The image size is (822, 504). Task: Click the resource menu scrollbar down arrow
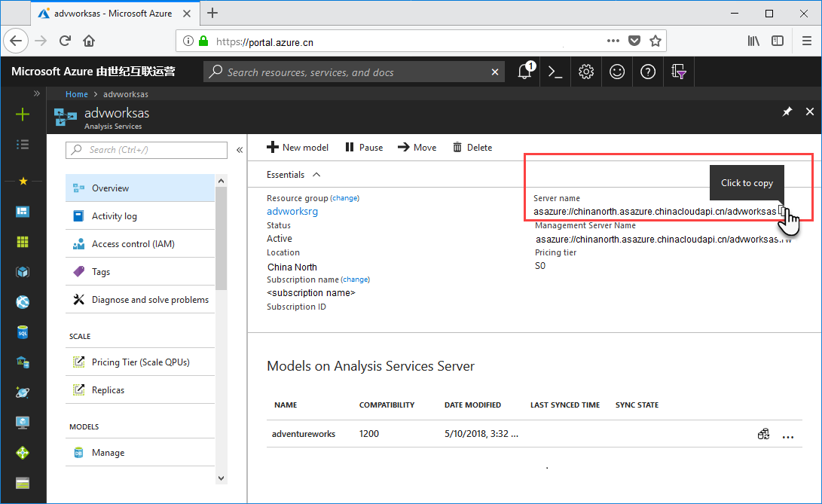pyautogui.click(x=222, y=478)
